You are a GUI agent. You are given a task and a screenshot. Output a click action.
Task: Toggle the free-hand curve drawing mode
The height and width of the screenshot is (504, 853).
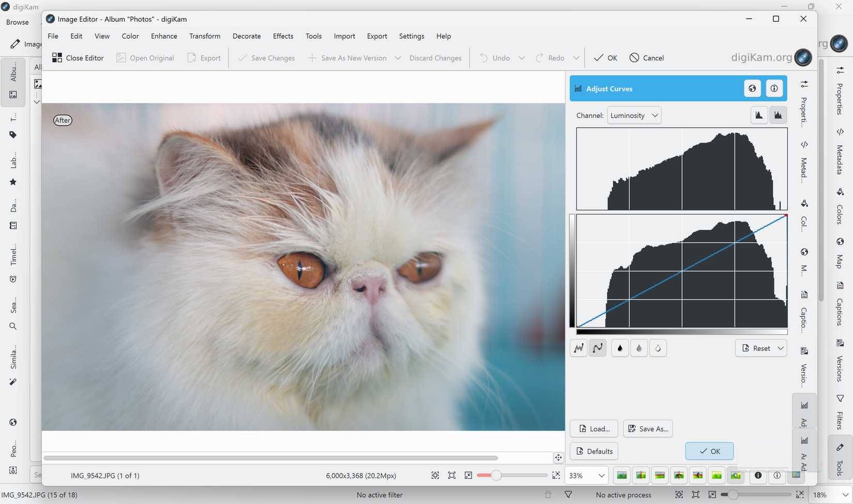[x=578, y=348]
